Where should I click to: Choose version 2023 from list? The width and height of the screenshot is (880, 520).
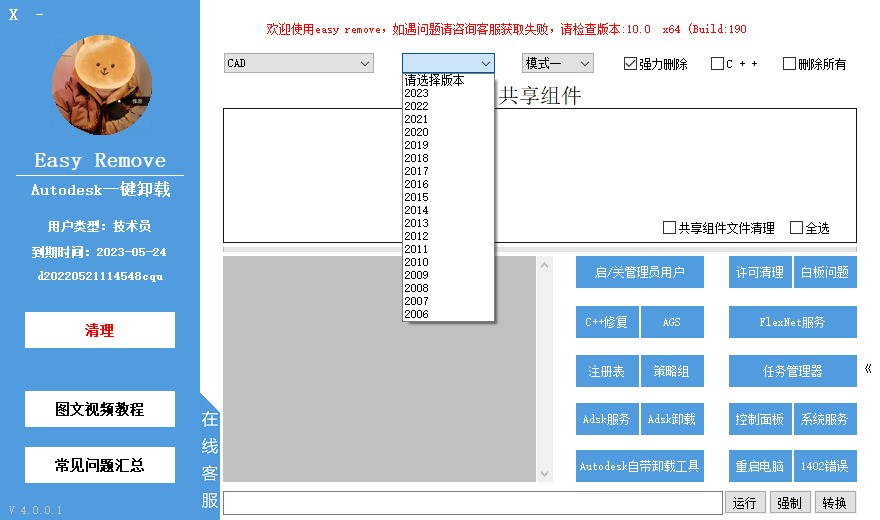(x=448, y=93)
